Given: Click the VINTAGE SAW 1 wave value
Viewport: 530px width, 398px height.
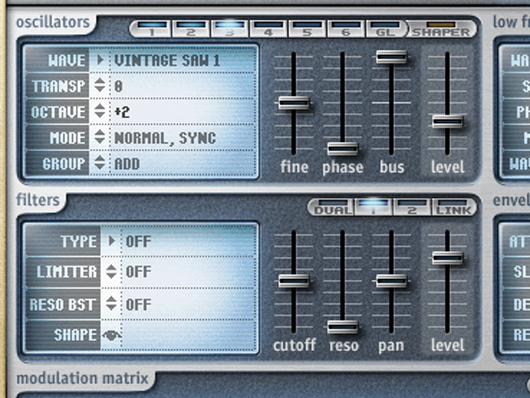Looking at the screenshot, I should 168,61.
